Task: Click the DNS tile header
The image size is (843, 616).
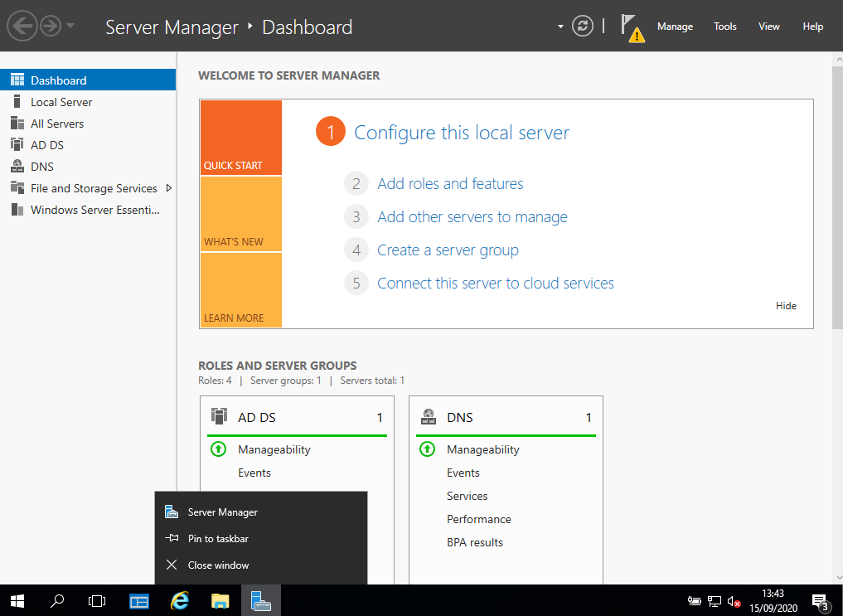Action: tap(506, 418)
